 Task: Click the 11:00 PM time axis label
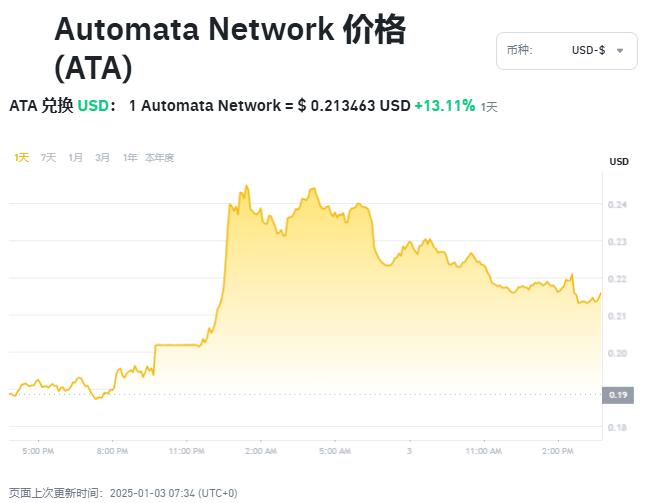pos(186,451)
